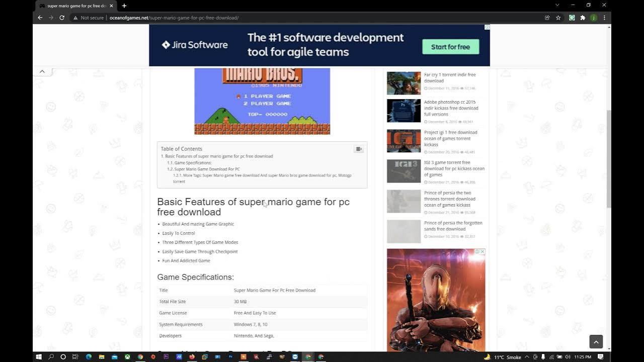Click 'Easily Save Game Through Checkpoint' bullet
This screenshot has height=362, width=644.
(x=200, y=251)
